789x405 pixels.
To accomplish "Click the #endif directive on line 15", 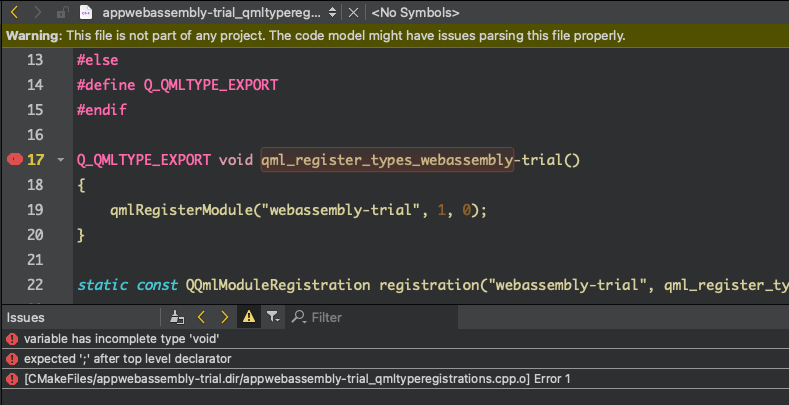I will (102, 110).
